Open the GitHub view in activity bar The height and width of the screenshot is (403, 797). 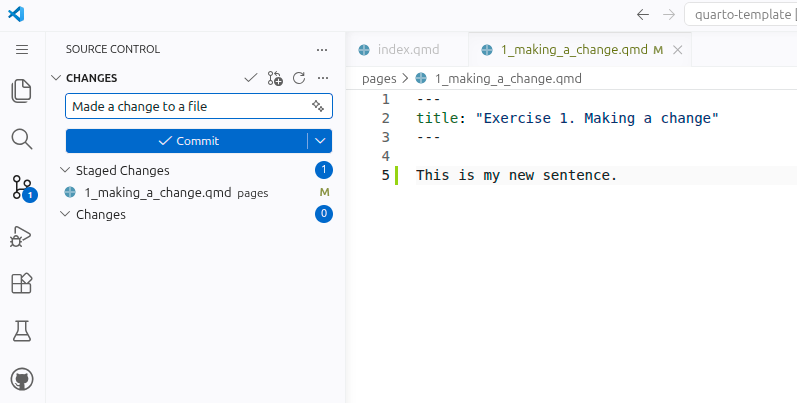(22, 379)
